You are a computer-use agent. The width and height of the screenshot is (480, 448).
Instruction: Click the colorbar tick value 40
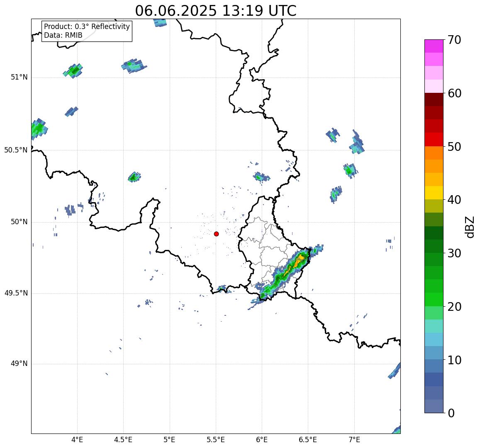click(x=454, y=200)
